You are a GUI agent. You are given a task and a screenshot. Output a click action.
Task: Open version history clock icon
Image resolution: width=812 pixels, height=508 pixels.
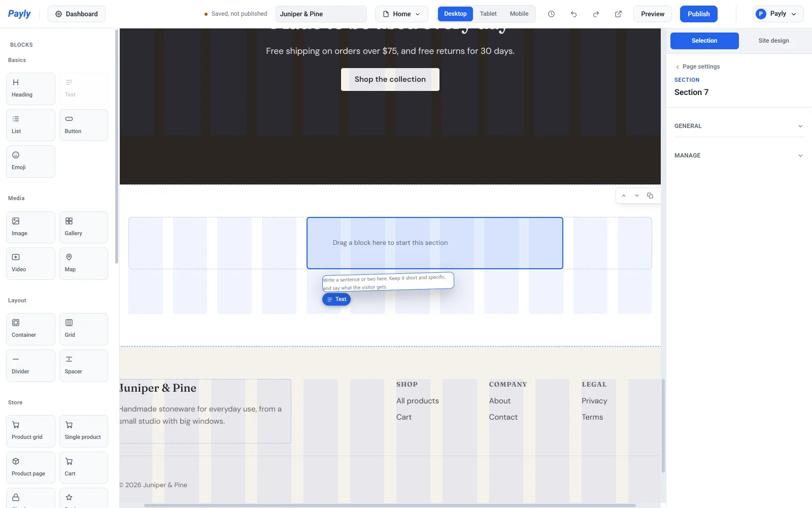point(551,14)
